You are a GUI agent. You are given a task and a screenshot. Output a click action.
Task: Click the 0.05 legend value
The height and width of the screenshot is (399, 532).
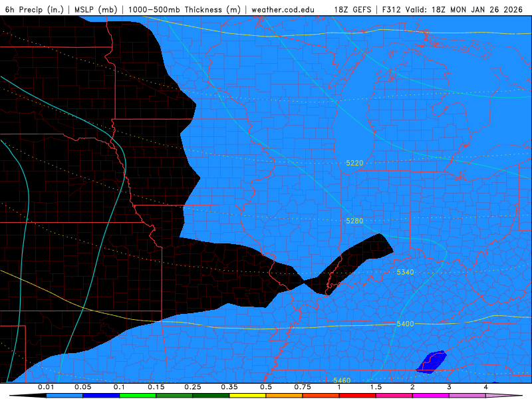click(82, 387)
